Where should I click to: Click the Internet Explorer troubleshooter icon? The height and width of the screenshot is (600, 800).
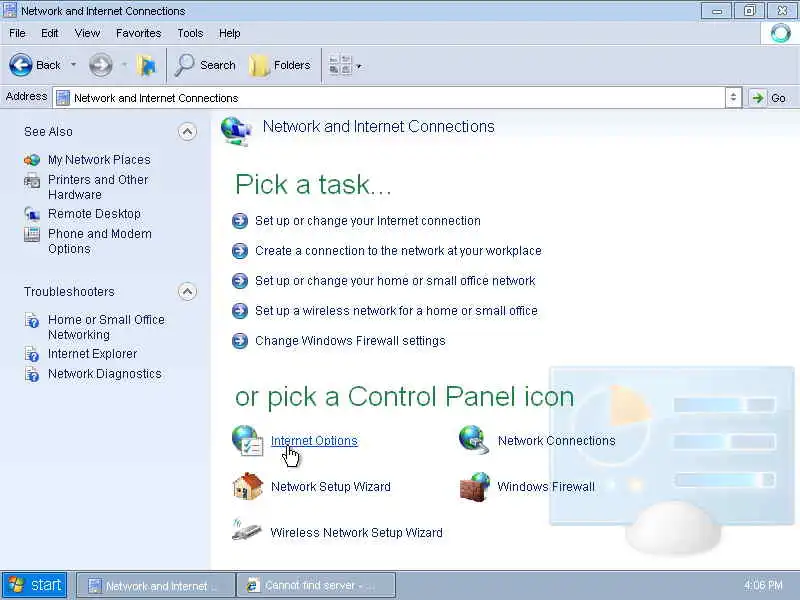coord(32,354)
